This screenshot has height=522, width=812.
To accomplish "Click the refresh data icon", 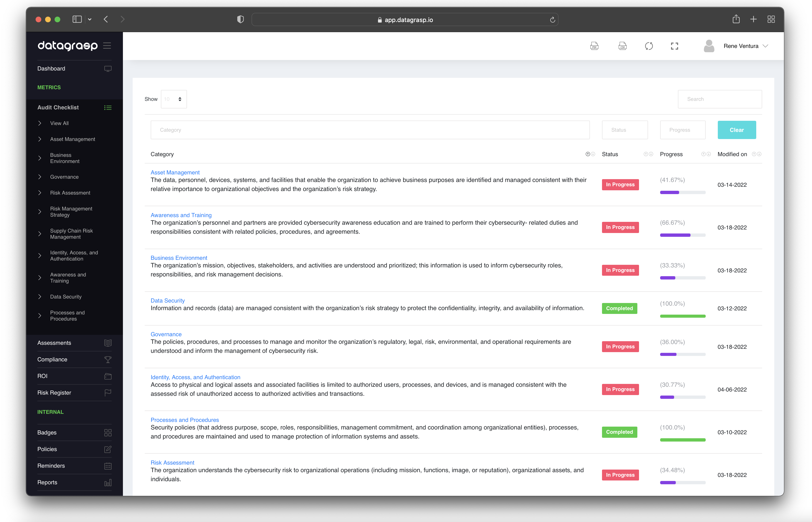I will (649, 46).
